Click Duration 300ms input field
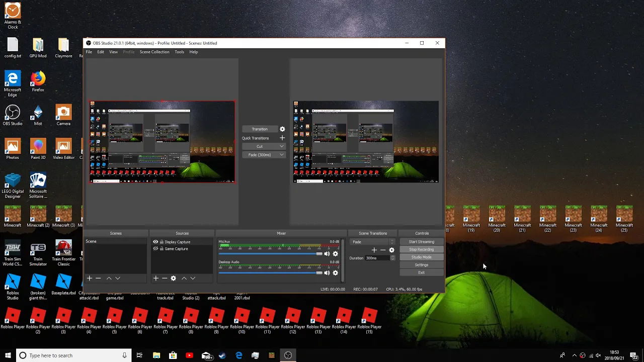Image resolution: width=644 pixels, height=362 pixels. click(x=377, y=258)
